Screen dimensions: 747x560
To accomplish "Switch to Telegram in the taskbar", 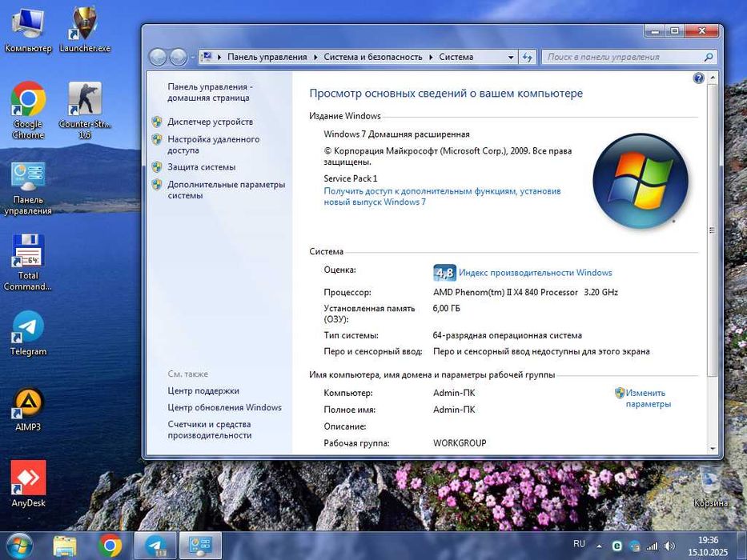I will point(155,546).
